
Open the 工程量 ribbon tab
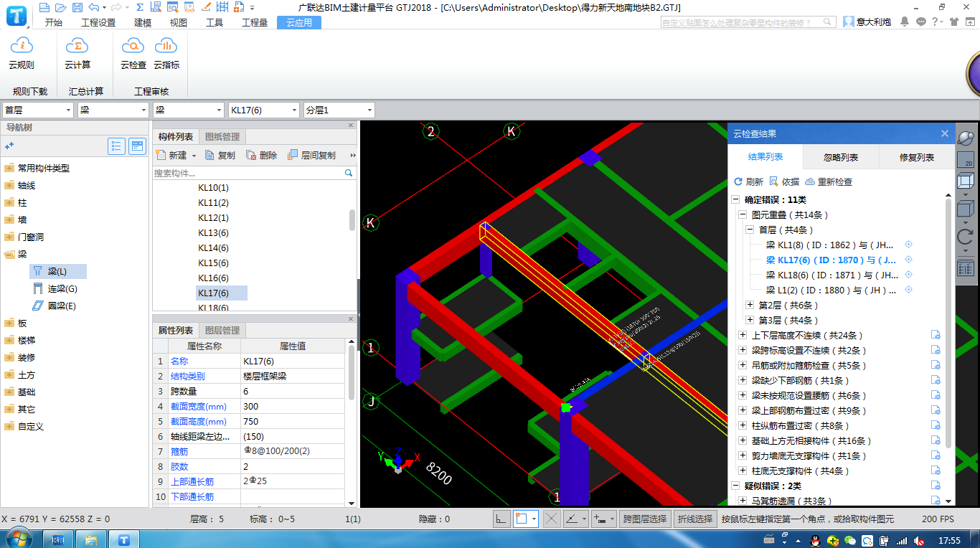255,22
